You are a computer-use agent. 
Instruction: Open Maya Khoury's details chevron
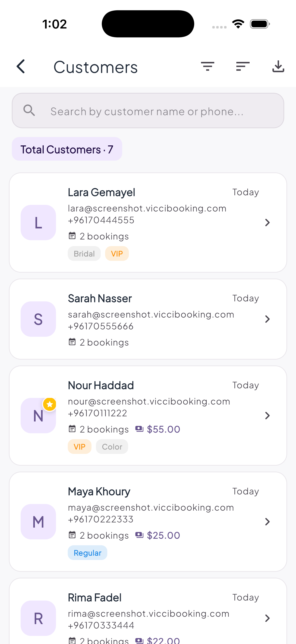(x=267, y=521)
